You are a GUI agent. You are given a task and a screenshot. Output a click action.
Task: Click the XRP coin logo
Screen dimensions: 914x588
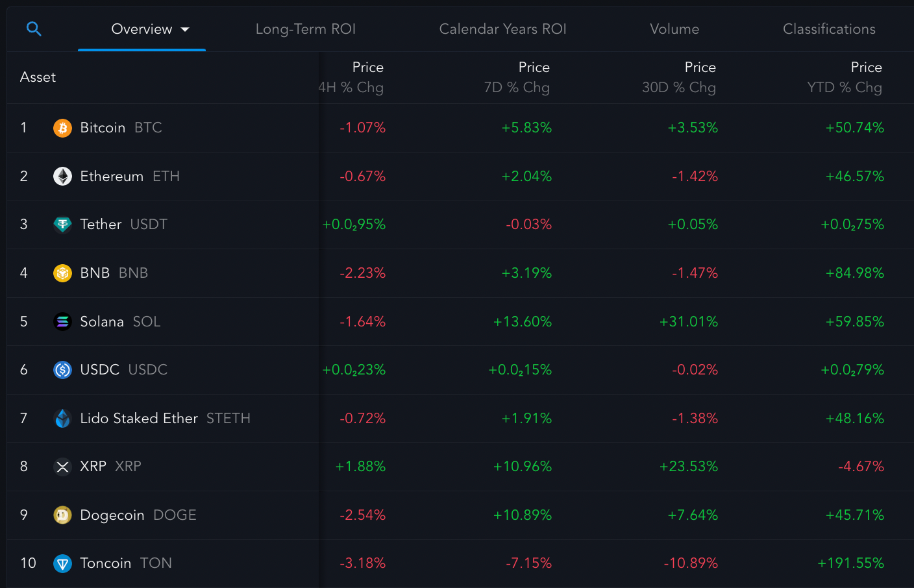coord(62,467)
